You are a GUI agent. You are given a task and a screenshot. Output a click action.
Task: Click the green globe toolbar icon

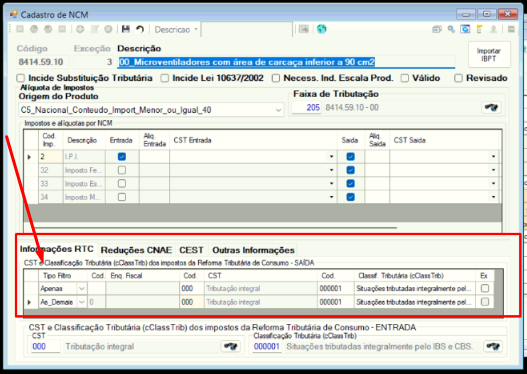pyautogui.click(x=321, y=29)
